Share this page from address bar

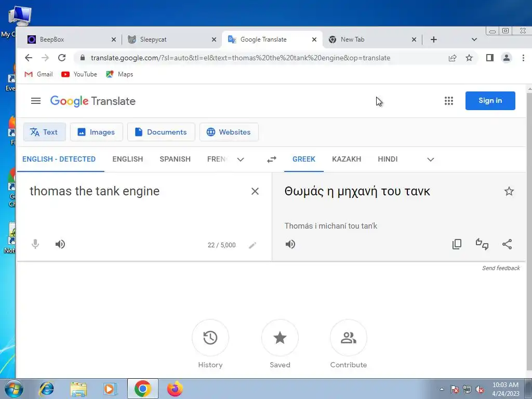point(453,58)
